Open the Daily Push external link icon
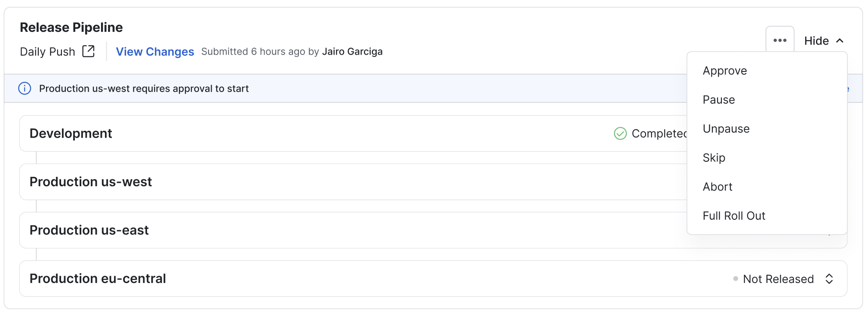Screen dimensions: 868x314 [89, 51]
